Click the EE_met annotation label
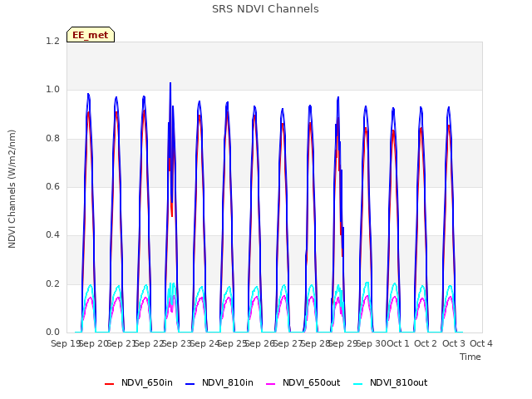532x399 pixels. [91, 35]
